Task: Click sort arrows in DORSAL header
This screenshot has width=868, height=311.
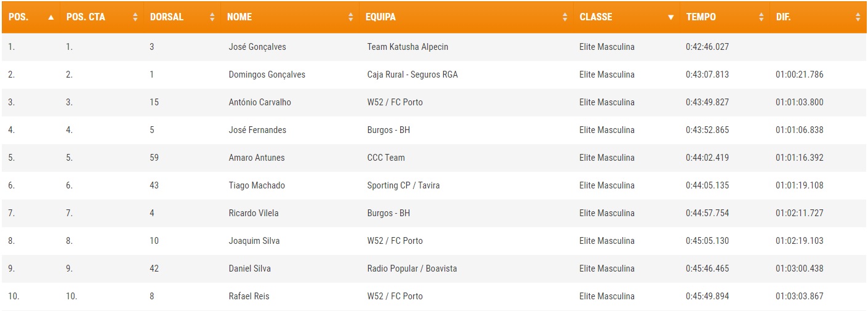Action: click(212, 17)
